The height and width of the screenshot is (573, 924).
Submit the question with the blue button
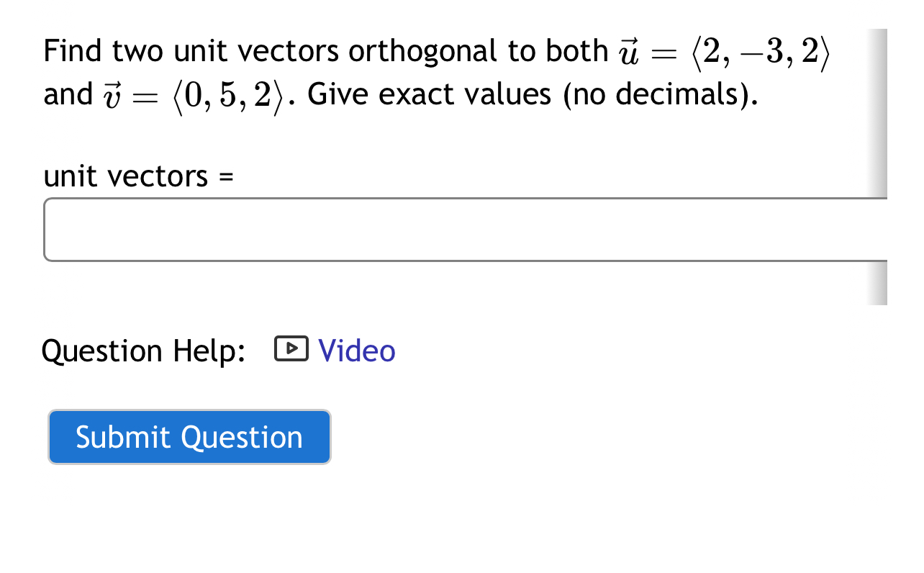[x=189, y=437]
